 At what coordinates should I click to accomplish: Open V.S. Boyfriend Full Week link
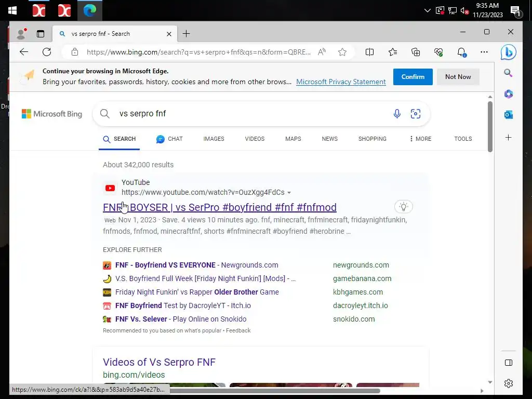(206, 278)
